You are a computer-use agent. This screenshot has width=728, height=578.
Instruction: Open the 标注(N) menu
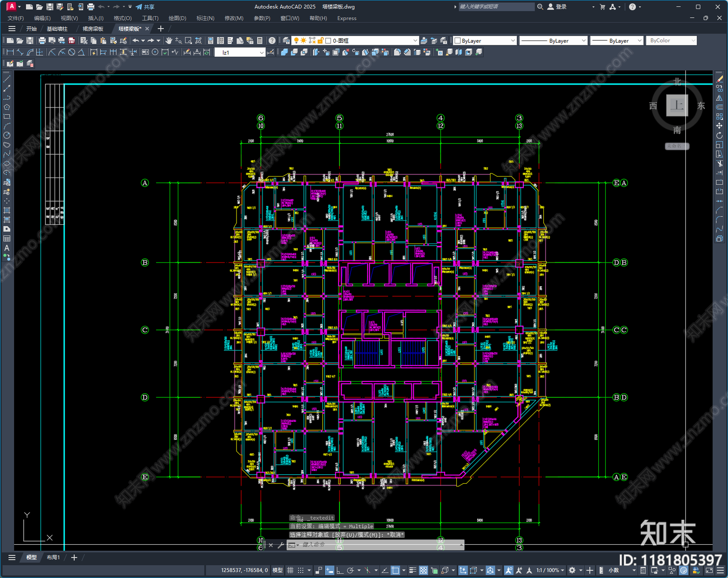pos(205,18)
